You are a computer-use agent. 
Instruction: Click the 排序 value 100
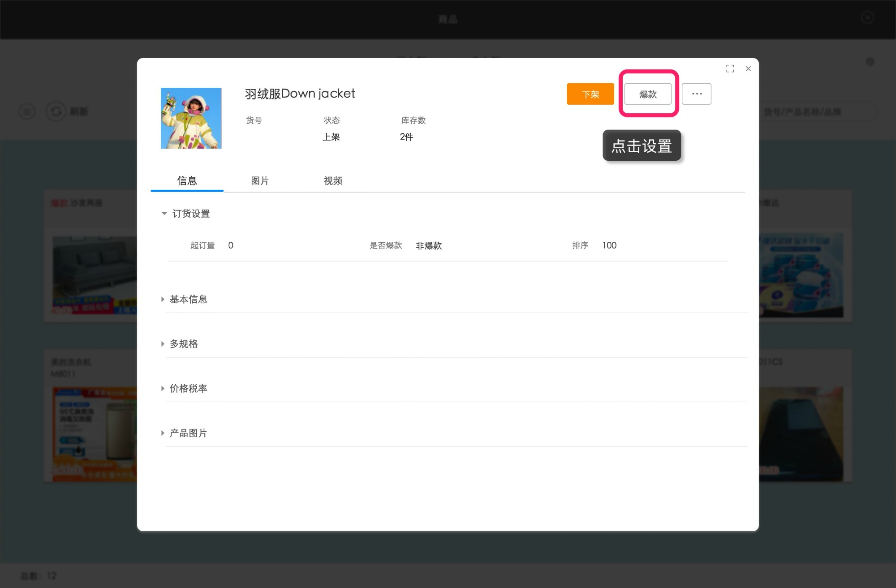[x=609, y=245]
